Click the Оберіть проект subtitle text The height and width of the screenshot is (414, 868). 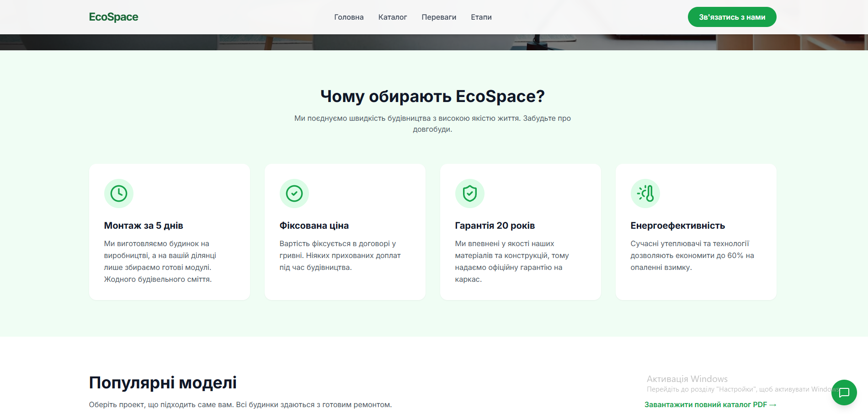point(240,404)
